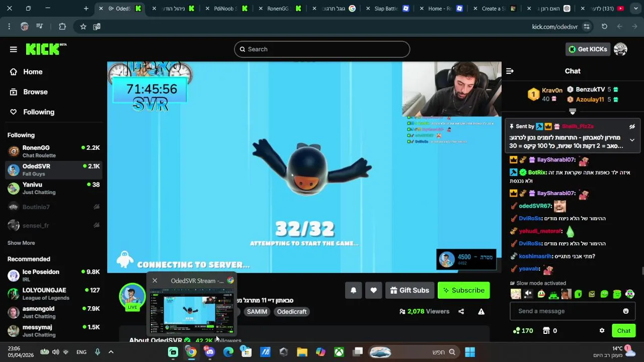This screenshot has width=644, height=362.
Task: Open File Explorer from taskbar
Action: tap(302, 352)
